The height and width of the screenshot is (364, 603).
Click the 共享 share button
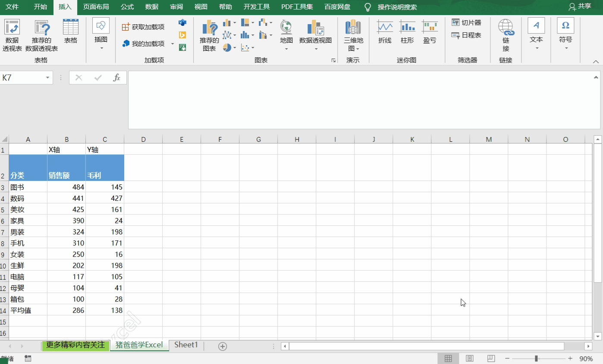(x=580, y=6)
